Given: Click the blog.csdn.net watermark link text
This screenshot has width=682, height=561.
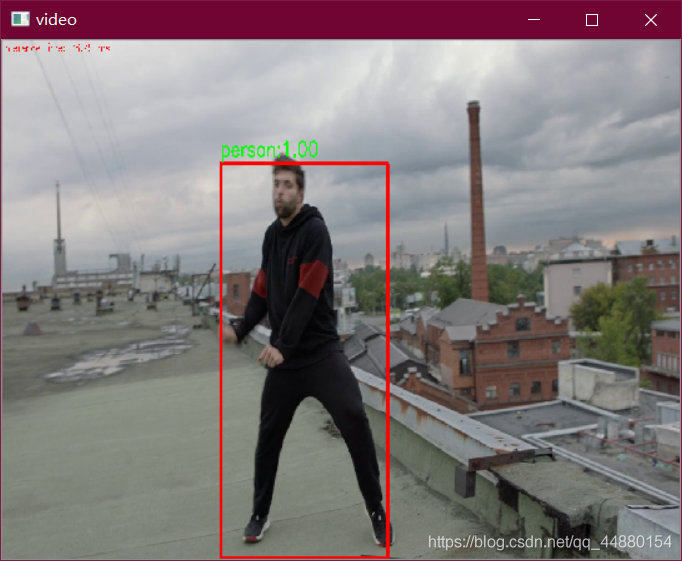Looking at the screenshot, I should [549, 541].
